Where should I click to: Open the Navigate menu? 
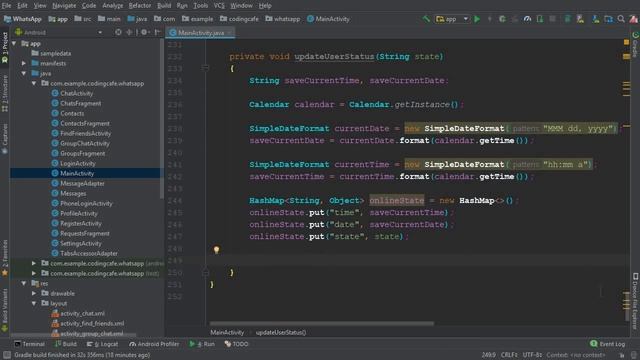pyautogui.click(x=64, y=6)
